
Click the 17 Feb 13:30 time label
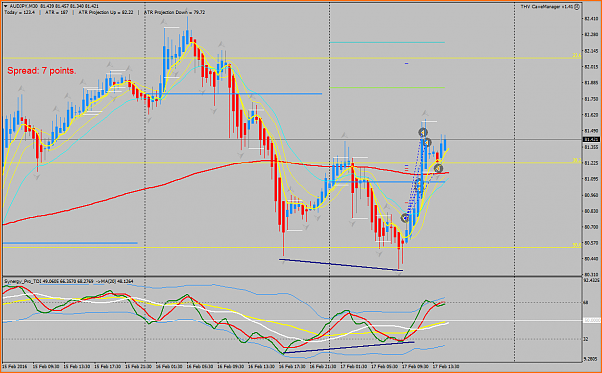[x=446, y=366]
